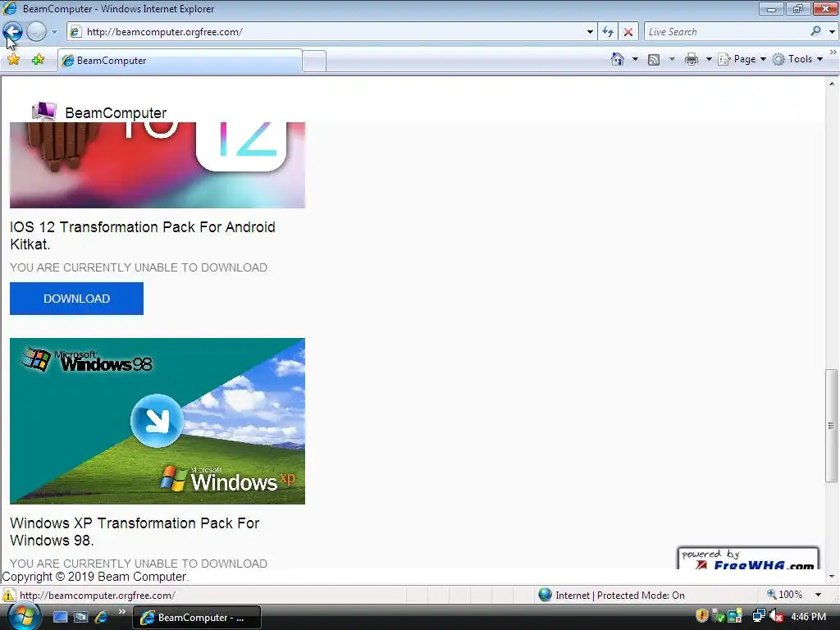Open the search provider dropdown arrow
This screenshot has width=840, height=630.
(x=832, y=32)
